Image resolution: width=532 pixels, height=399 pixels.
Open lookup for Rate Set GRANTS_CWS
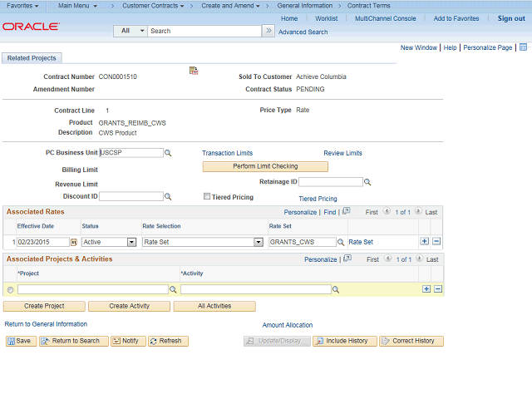(341, 242)
